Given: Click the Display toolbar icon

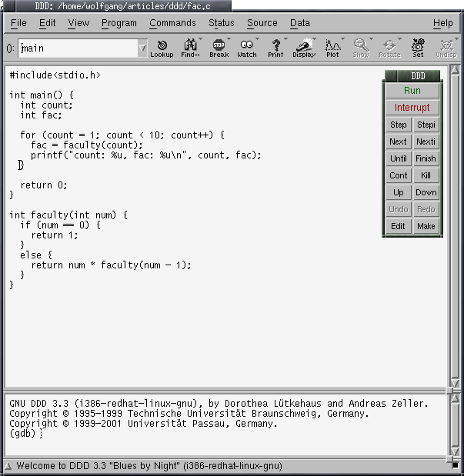Looking at the screenshot, I should pyautogui.click(x=304, y=48).
